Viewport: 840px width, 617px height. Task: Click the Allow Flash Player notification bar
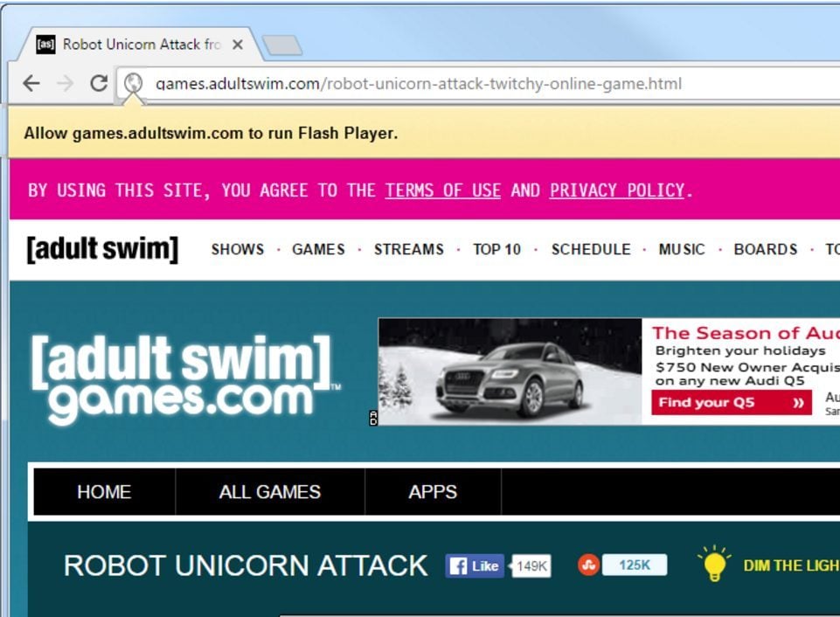click(424, 133)
